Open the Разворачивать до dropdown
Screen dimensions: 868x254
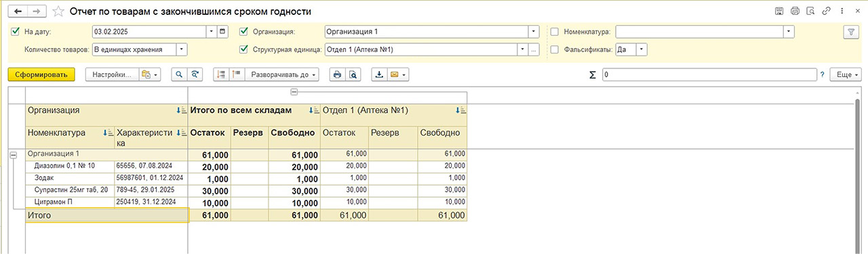point(282,75)
